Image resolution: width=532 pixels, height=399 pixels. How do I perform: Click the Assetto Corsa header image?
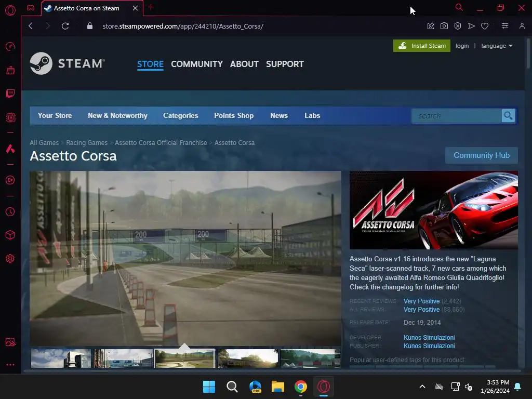pos(434,210)
